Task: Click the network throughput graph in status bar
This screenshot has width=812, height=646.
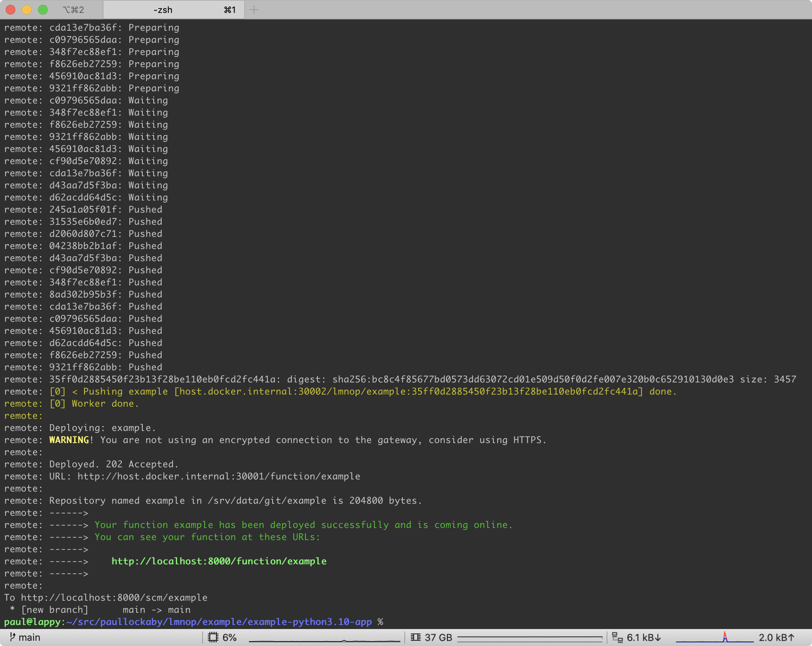Action: [715, 638]
